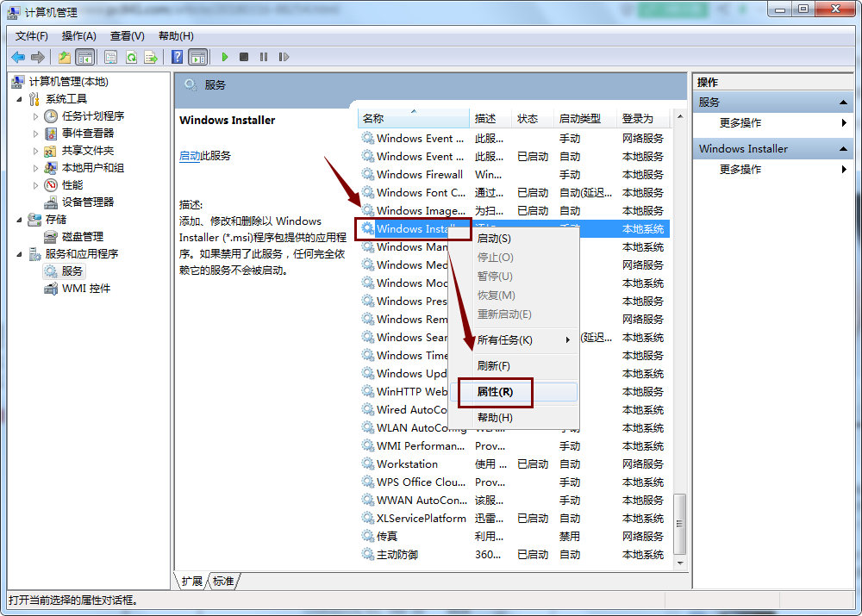Open the 操作(A) menu
Image resolution: width=862 pixels, height=616 pixels.
[x=78, y=36]
